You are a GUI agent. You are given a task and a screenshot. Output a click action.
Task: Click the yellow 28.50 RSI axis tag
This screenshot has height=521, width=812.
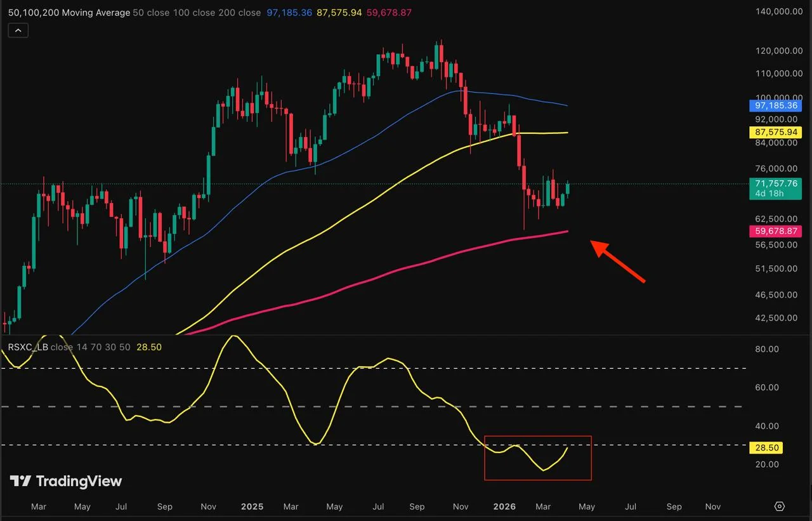point(766,448)
